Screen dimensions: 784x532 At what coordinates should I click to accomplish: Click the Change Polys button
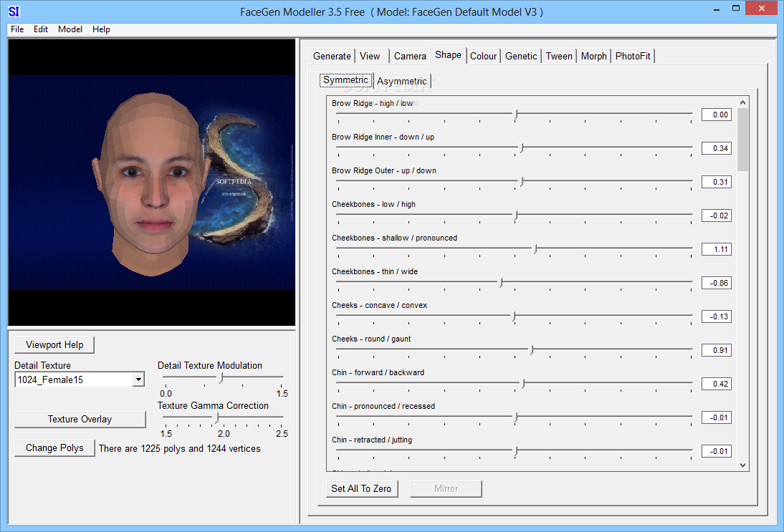[54, 448]
